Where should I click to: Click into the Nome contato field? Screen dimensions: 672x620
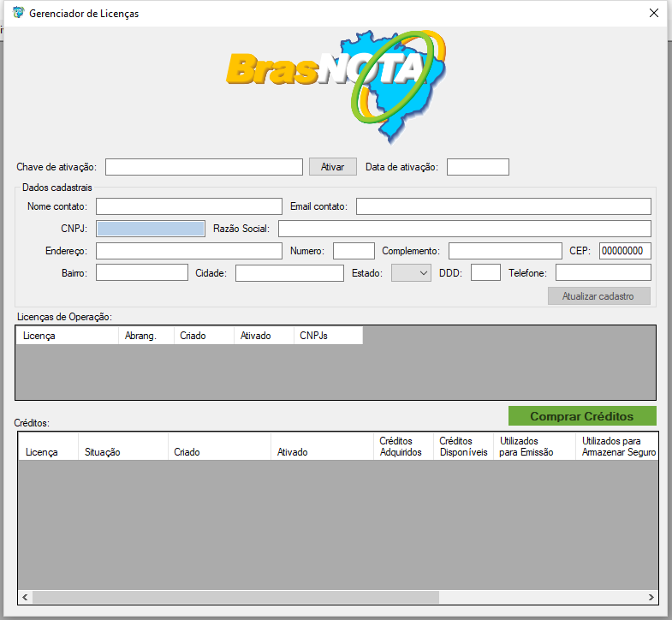(x=189, y=206)
